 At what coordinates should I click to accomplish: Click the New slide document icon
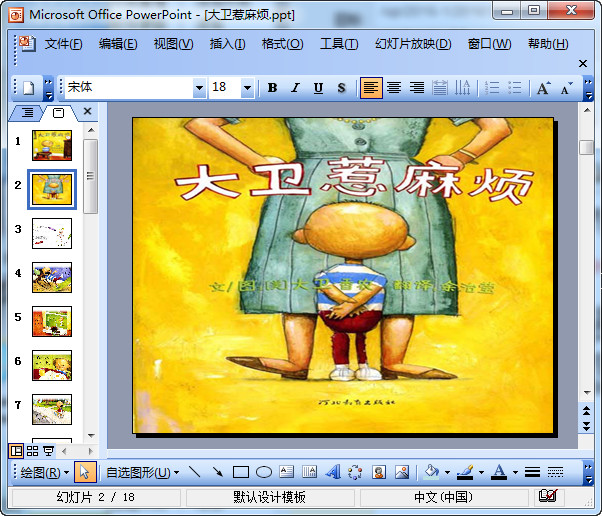pos(29,88)
